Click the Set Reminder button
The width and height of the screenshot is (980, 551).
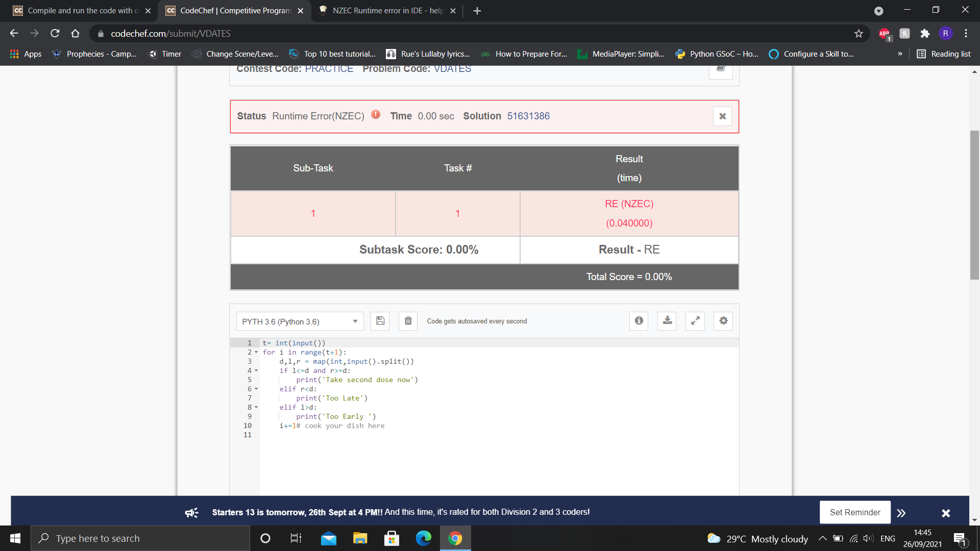point(854,512)
